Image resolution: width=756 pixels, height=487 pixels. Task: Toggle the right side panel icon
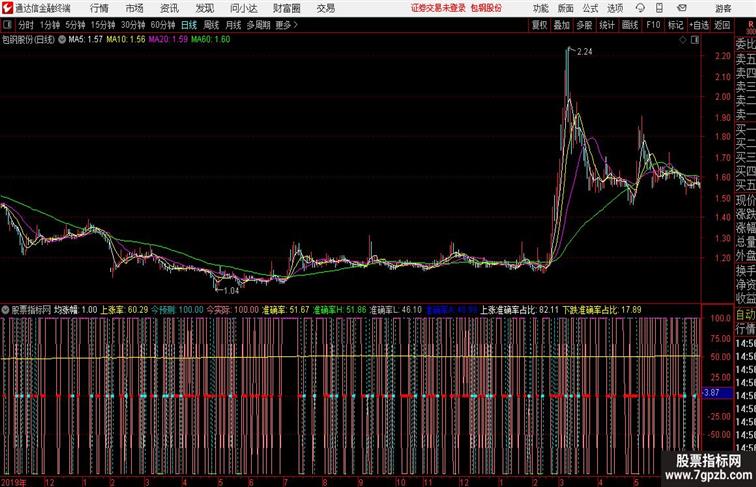click(695, 40)
